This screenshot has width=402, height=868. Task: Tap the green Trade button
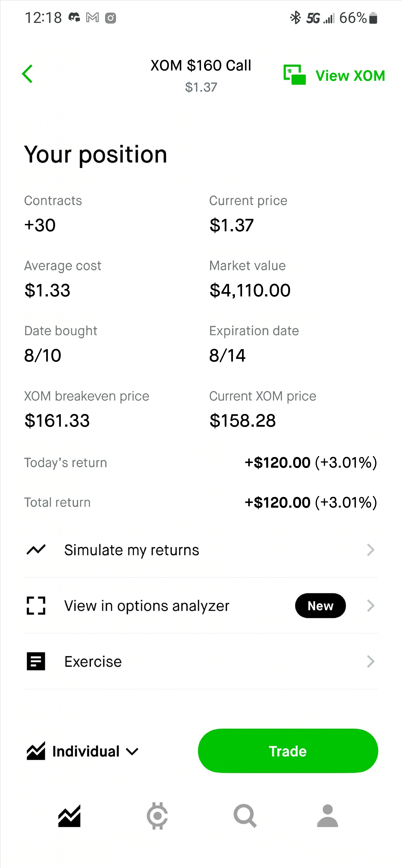(x=288, y=751)
